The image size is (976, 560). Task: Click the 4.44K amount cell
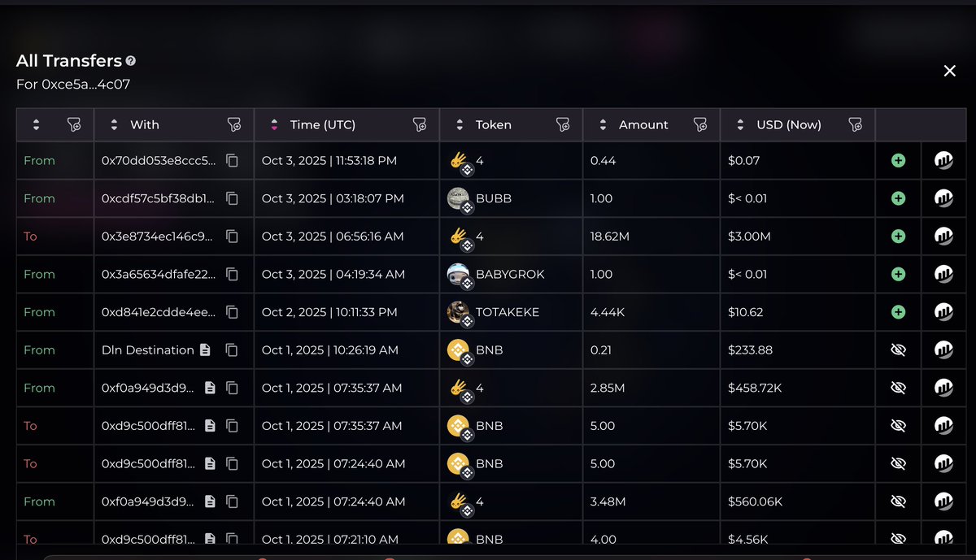[x=606, y=312]
